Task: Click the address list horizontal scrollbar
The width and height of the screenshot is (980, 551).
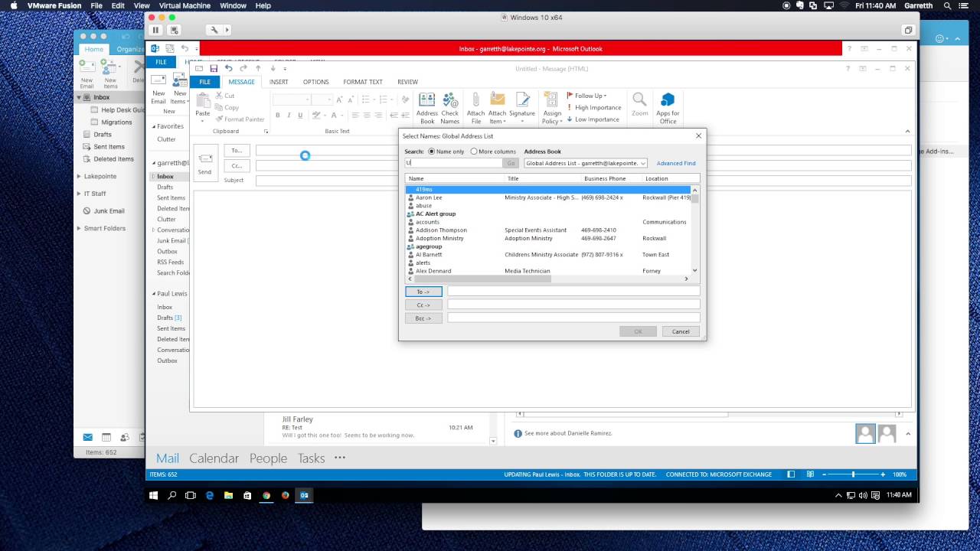Action: pos(482,279)
